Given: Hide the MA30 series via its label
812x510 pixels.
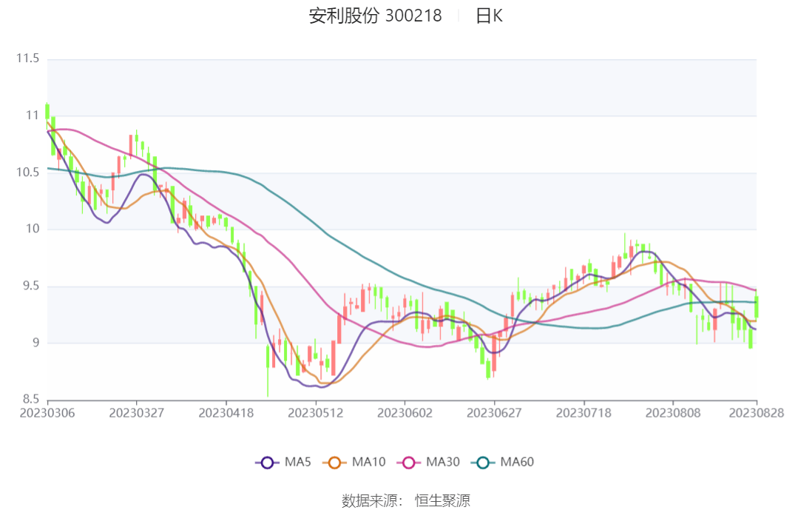Looking at the screenshot, I should click(443, 462).
